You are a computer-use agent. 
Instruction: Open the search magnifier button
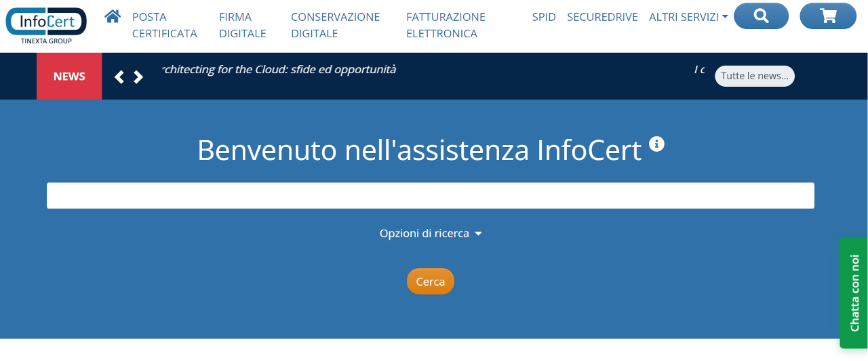click(761, 16)
